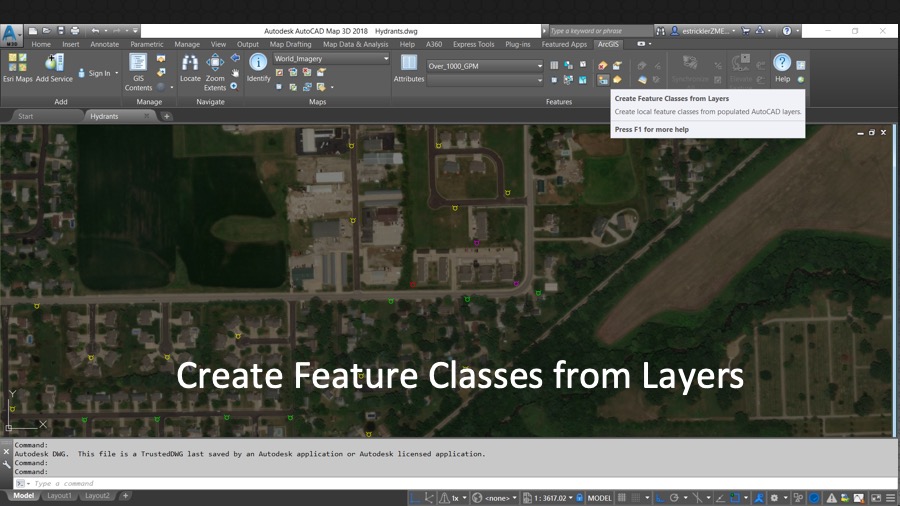Expand Quick Access Toolbar customize arrow

[135, 31]
